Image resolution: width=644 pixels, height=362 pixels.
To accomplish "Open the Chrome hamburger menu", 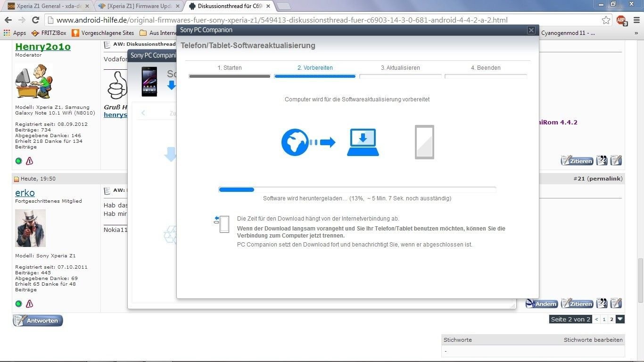I will pos(636,20).
